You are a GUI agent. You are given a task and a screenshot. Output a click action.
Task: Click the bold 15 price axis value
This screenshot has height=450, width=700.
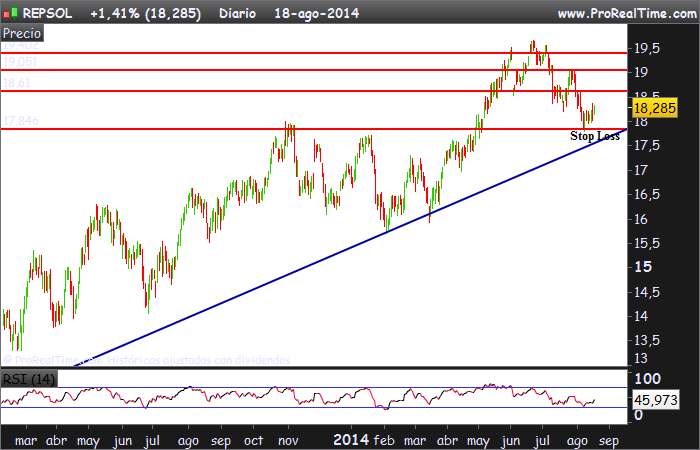pos(643,267)
